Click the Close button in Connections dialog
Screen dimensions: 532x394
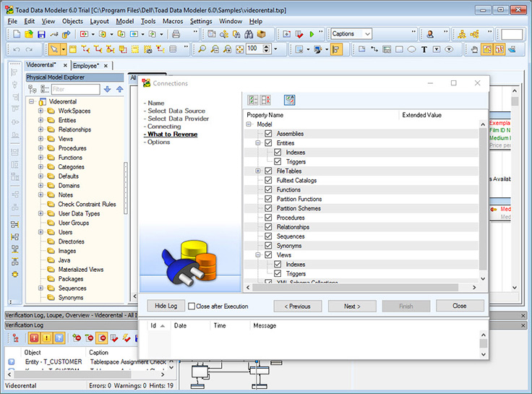pyautogui.click(x=460, y=306)
